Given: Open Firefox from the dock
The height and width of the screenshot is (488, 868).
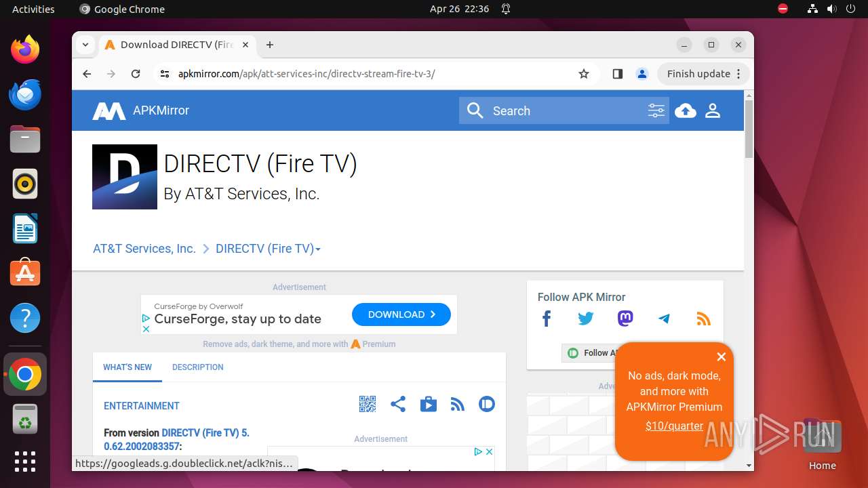Looking at the screenshot, I should click(25, 49).
